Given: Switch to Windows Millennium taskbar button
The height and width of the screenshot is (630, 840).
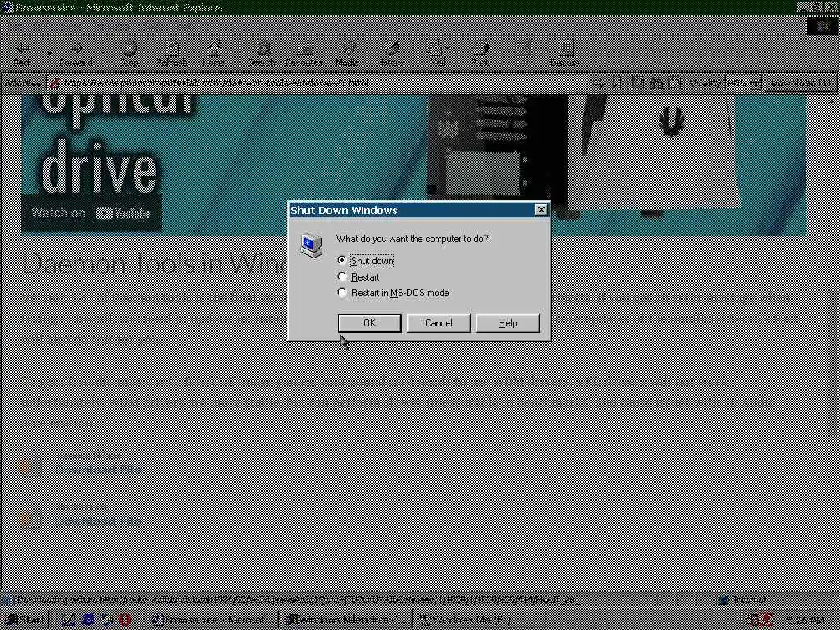Looking at the screenshot, I should (347, 619).
